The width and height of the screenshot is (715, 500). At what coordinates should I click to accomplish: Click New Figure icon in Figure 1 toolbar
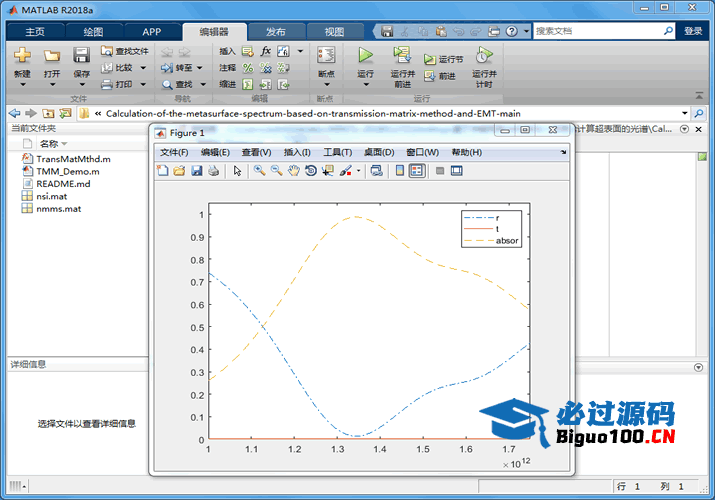click(x=164, y=171)
